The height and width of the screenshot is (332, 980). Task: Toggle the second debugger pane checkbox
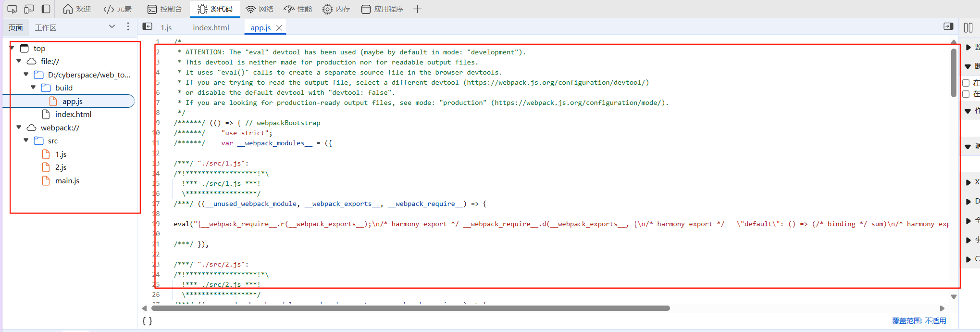click(x=966, y=94)
